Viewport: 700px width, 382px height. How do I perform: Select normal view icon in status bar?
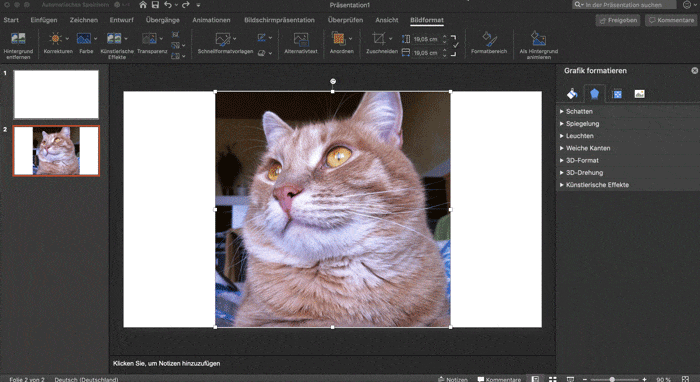[x=535, y=379]
